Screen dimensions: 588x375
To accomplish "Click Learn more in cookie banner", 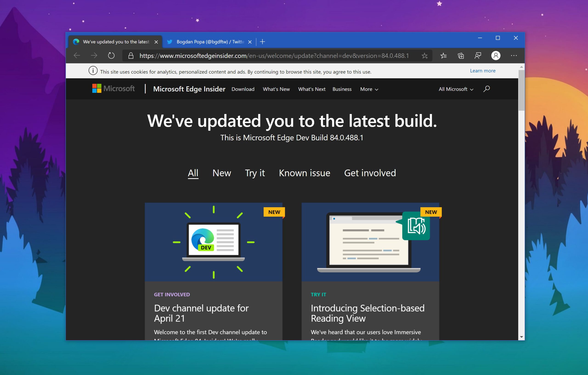I will coord(483,71).
